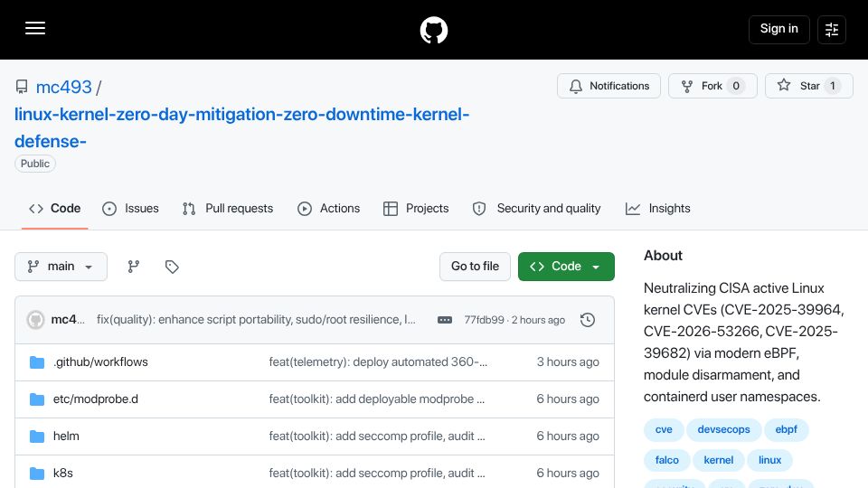Click folder icon beside k8s
Image resolution: width=868 pixels, height=488 pixels.
[36, 473]
